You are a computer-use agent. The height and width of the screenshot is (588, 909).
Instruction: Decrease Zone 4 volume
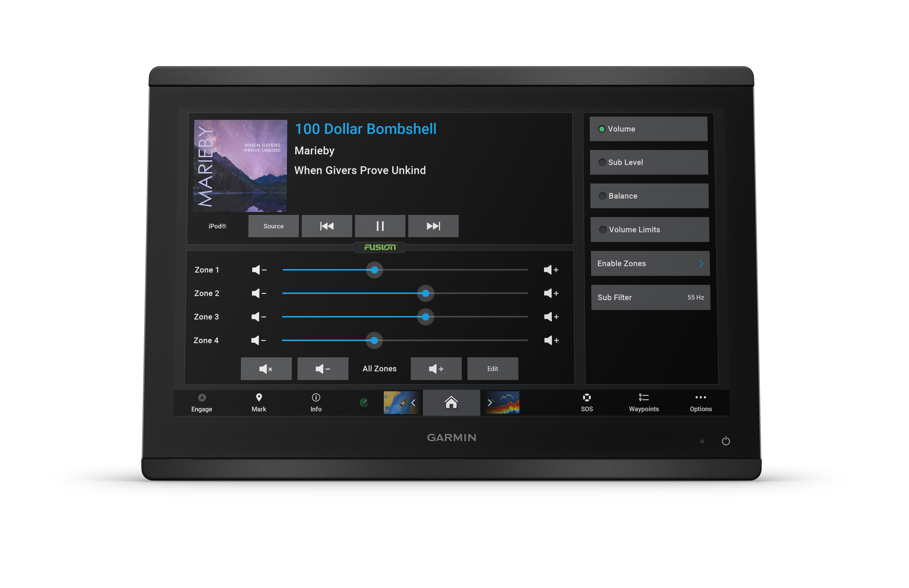258,340
